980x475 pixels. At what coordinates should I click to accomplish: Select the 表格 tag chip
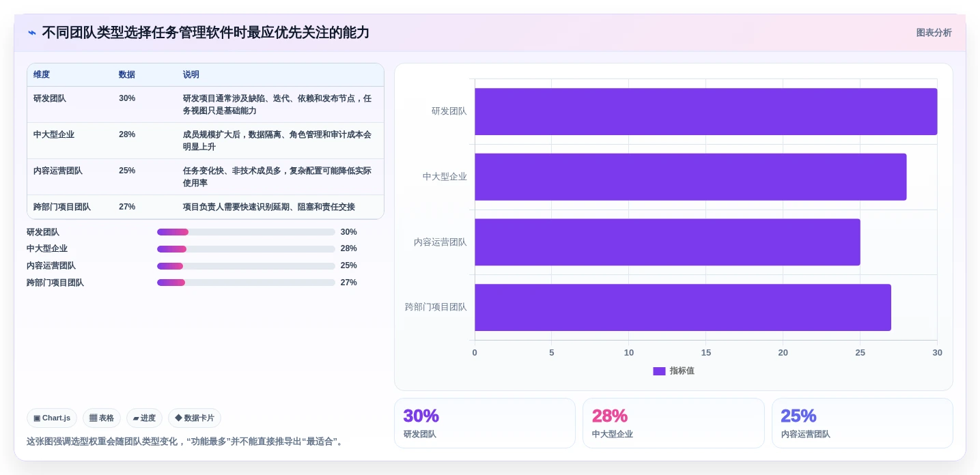[x=102, y=418]
